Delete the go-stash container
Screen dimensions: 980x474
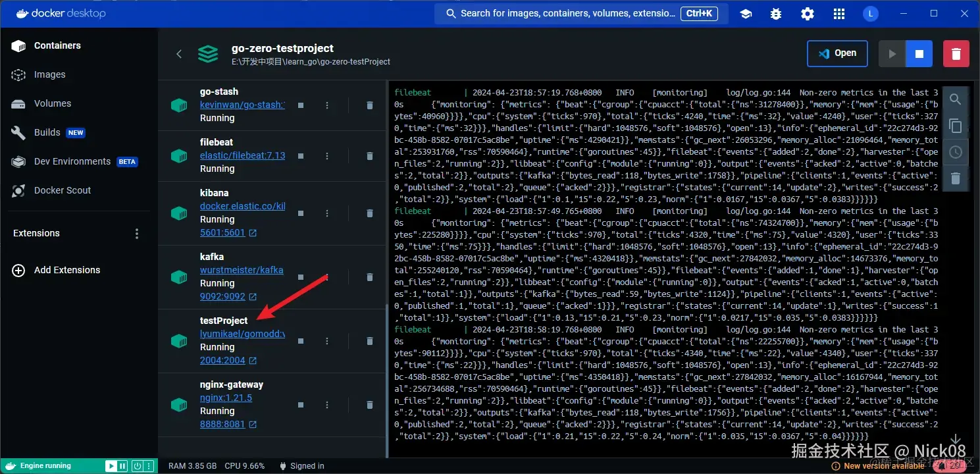tap(369, 105)
